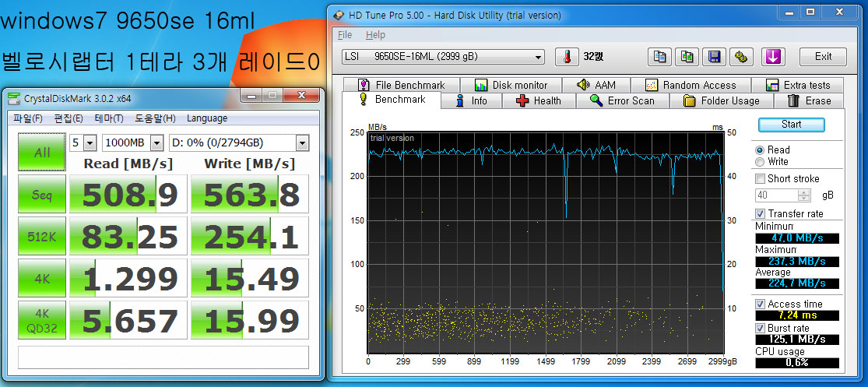Toggle the Transfer rate checkbox

tap(761, 213)
